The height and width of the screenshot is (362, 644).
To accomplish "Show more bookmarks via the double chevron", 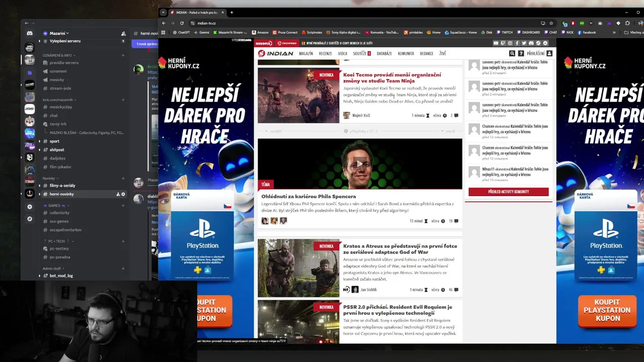I will [x=614, y=32].
